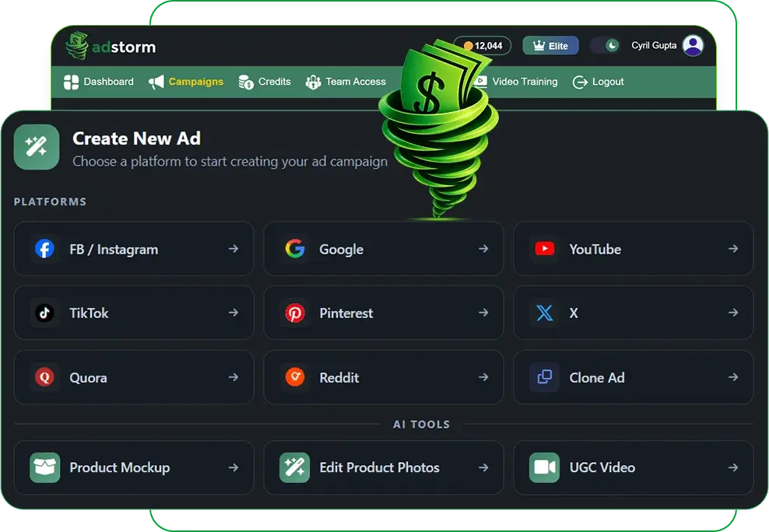The height and width of the screenshot is (532, 769).
Task: Open the Edit Product Photos tool
Action: click(x=384, y=467)
